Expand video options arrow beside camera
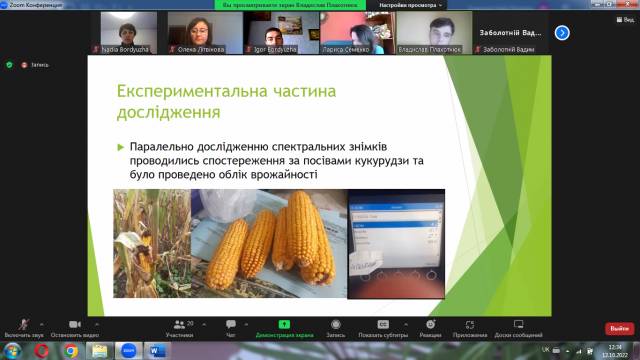The image size is (640, 360). 97,324
